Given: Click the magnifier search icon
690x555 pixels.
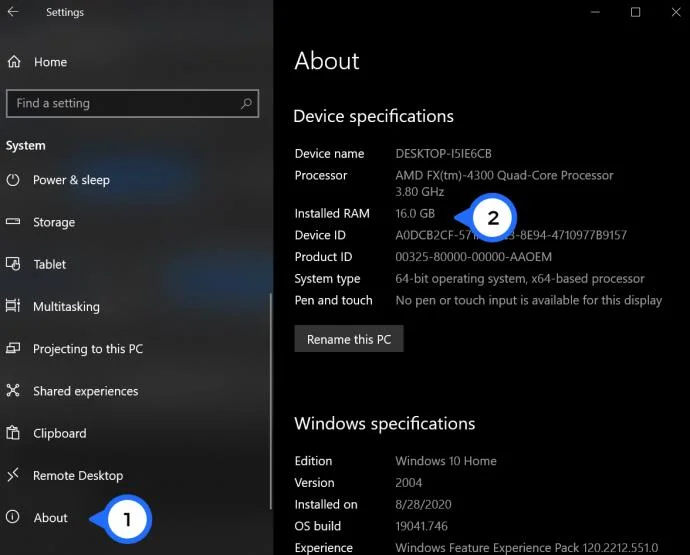Looking at the screenshot, I should [246, 103].
